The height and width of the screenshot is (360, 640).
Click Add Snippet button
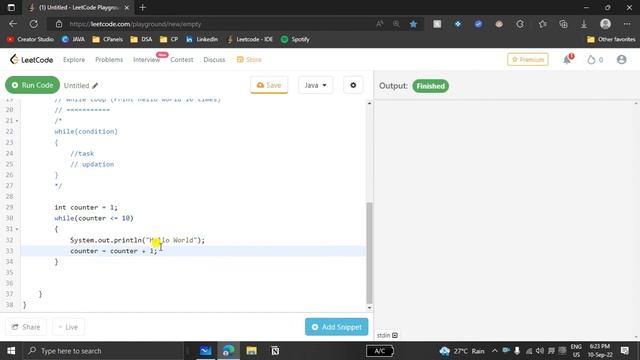pos(337,327)
